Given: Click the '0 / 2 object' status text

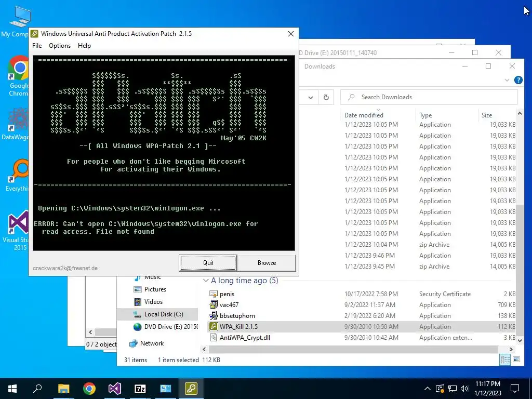Looking at the screenshot, I should (101, 344).
